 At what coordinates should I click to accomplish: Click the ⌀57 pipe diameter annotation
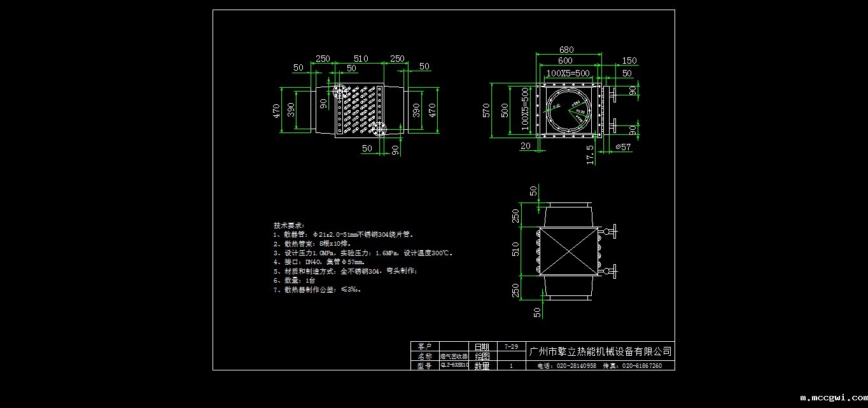click(x=623, y=147)
